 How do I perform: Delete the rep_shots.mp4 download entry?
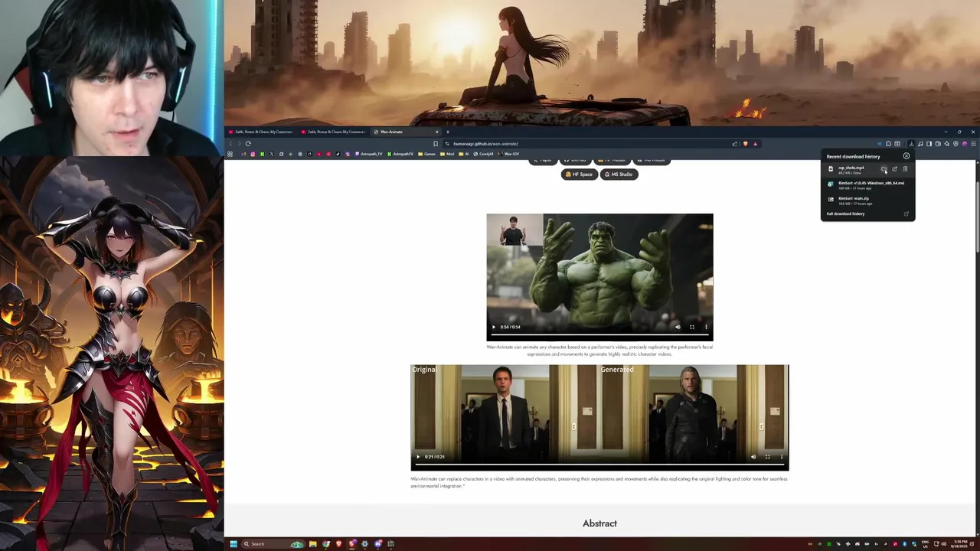905,168
